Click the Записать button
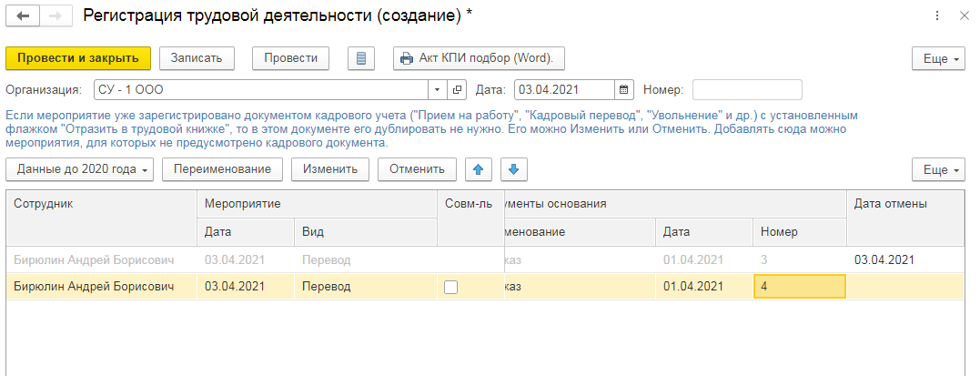980x376 pixels. pyautogui.click(x=197, y=58)
